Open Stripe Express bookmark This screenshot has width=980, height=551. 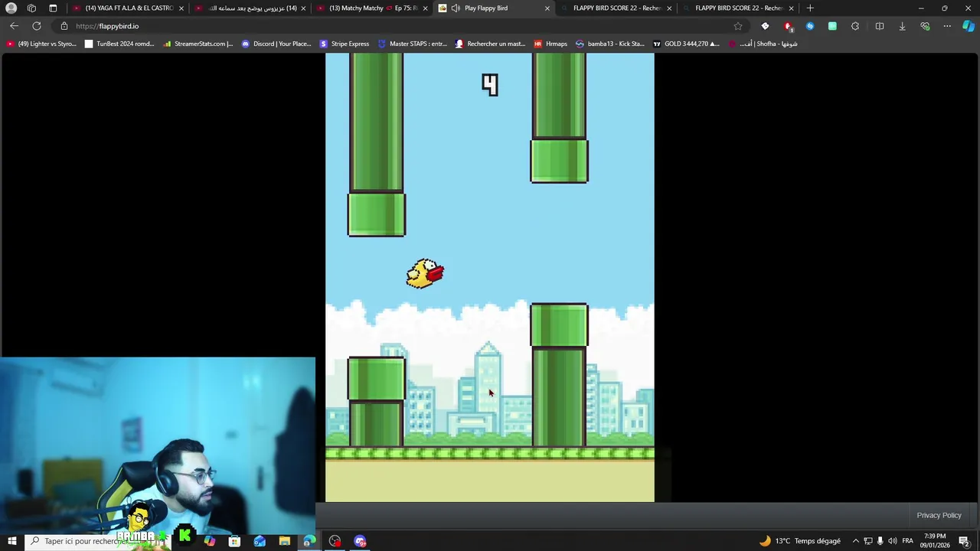pos(345,44)
